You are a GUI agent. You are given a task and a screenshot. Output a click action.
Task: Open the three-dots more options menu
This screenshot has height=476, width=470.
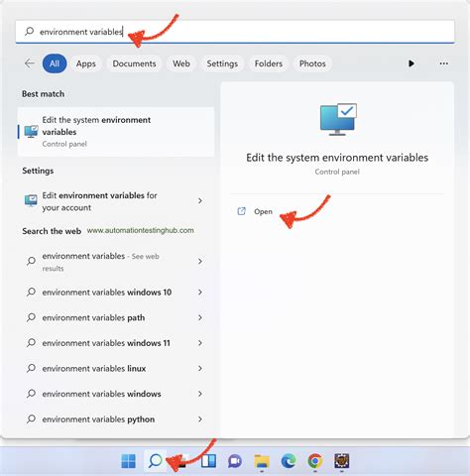coord(444,63)
